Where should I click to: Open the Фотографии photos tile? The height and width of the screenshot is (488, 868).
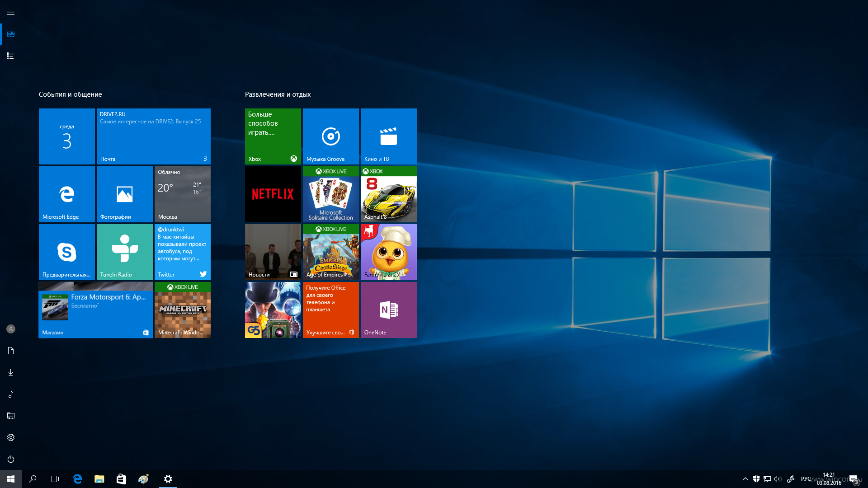click(x=125, y=194)
